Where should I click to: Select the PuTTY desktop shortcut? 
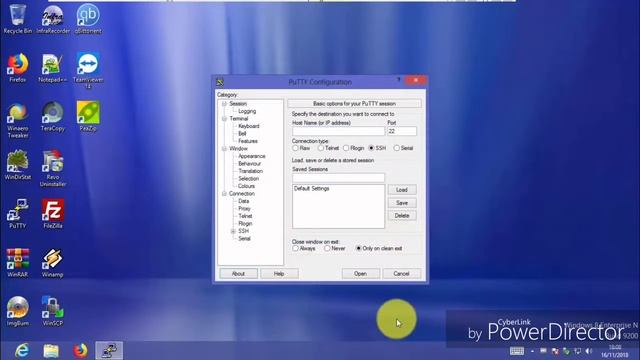tap(18, 213)
